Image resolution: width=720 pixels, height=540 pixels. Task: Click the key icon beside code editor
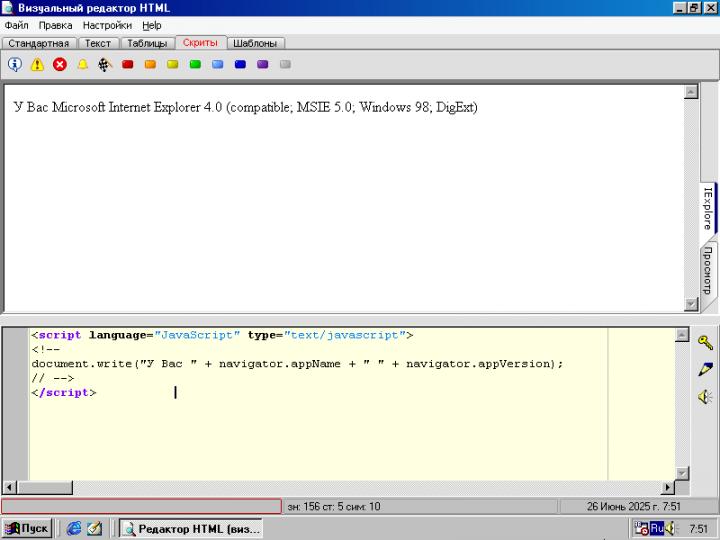(x=705, y=342)
